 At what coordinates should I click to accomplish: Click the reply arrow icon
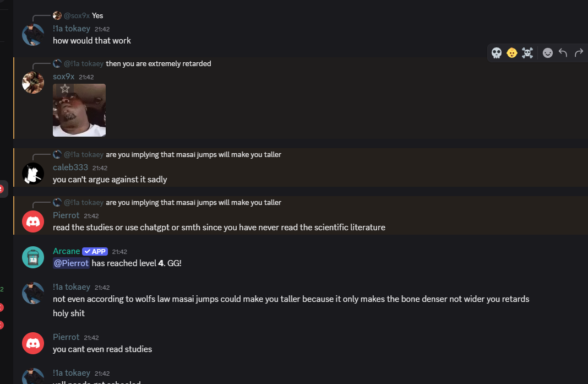click(563, 53)
